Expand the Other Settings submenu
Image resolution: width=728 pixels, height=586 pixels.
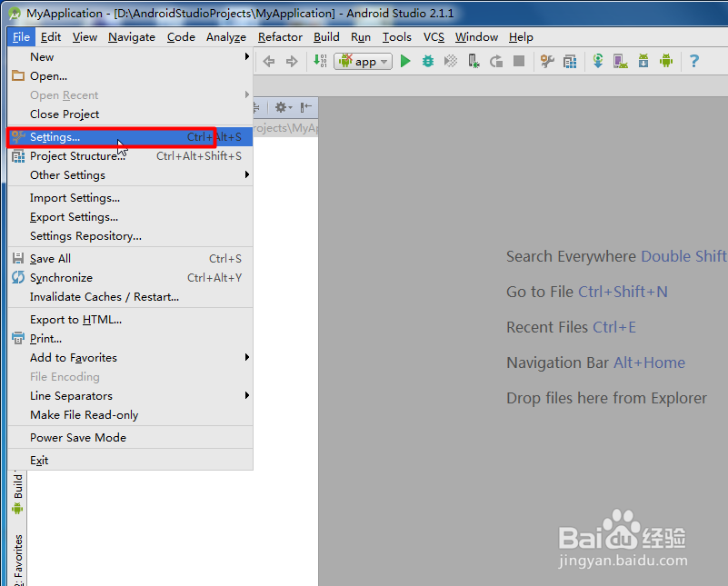[x=130, y=175]
